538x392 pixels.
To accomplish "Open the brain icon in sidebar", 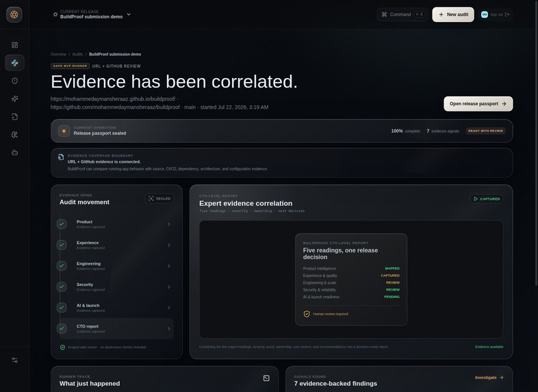I will coord(15,135).
